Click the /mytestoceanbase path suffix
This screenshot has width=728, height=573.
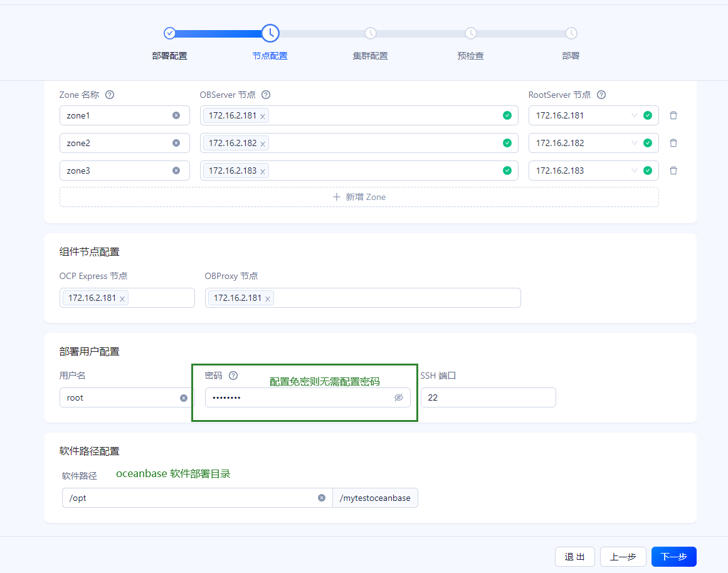coord(375,498)
